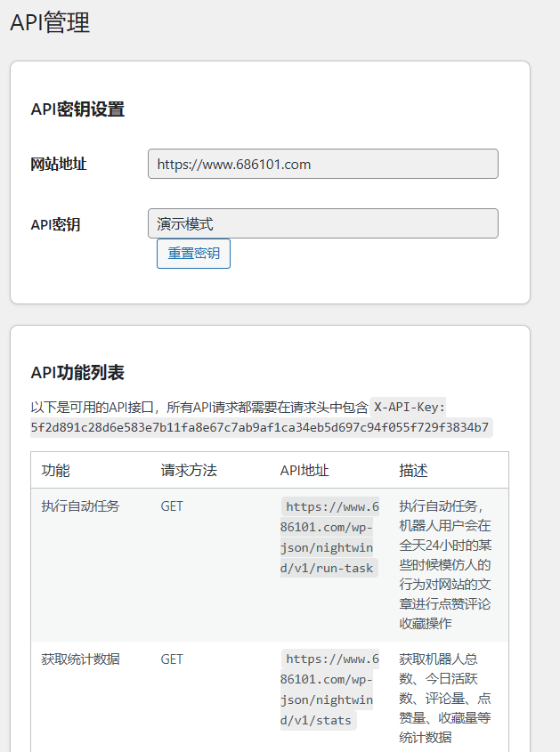The height and width of the screenshot is (752, 560).
Task: Click the API密钥 field label
Action: pos(55,224)
